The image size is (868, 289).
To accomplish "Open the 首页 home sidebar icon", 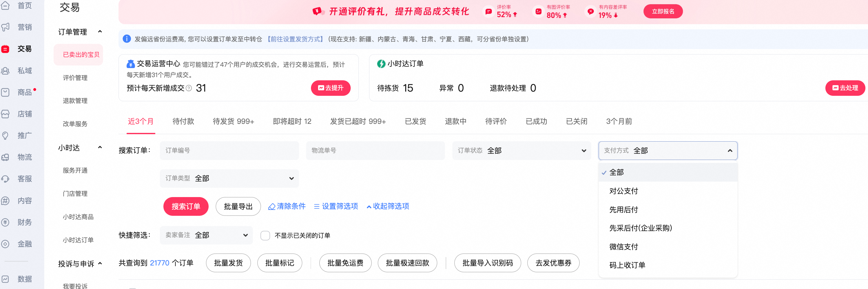I will click(5, 5).
